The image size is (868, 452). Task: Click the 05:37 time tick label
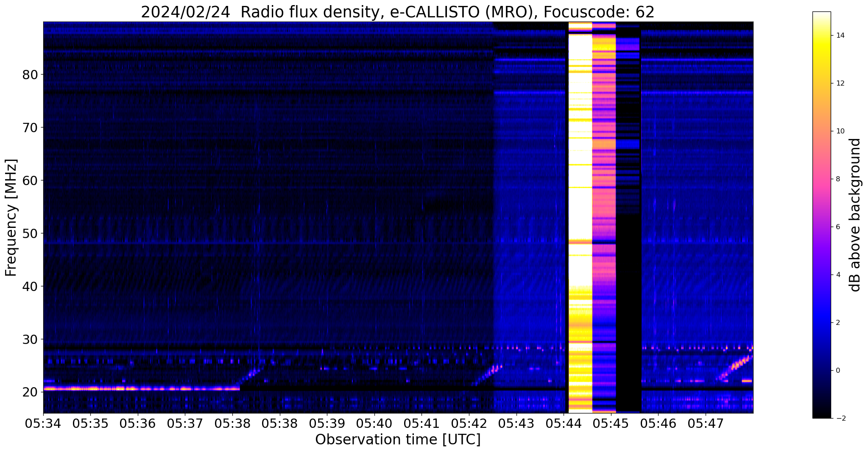coord(185,423)
